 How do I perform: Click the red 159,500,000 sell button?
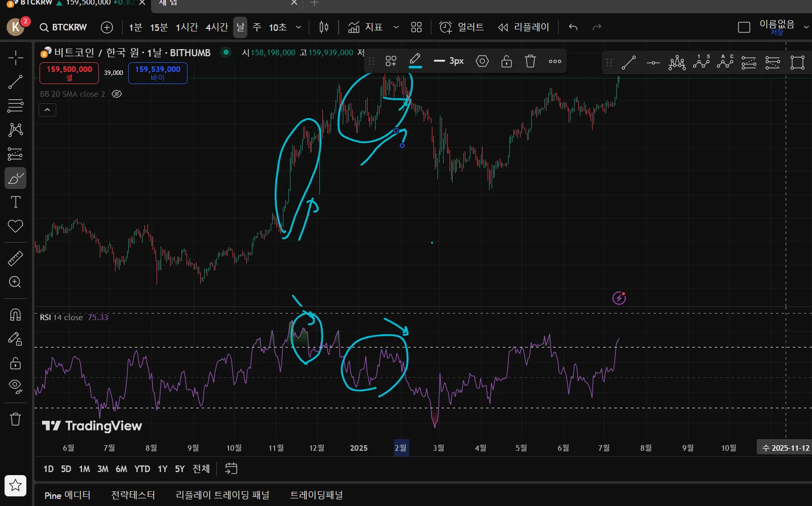point(69,73)
